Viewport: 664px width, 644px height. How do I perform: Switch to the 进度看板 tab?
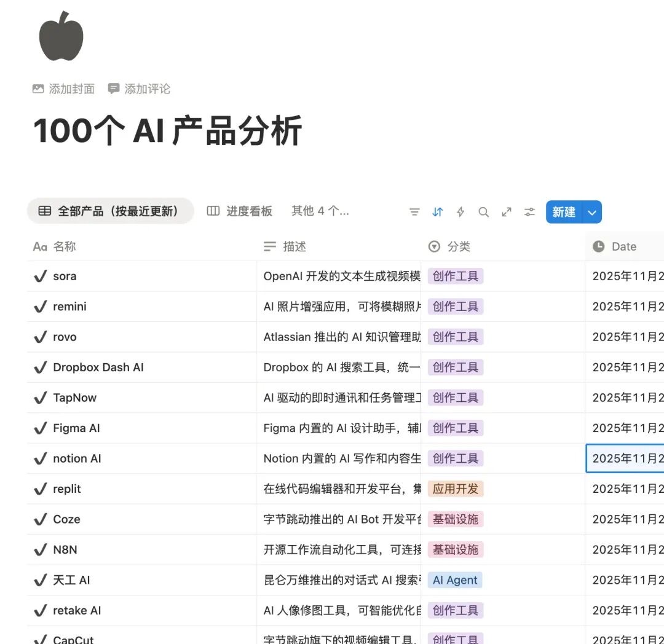pos(240,211)
